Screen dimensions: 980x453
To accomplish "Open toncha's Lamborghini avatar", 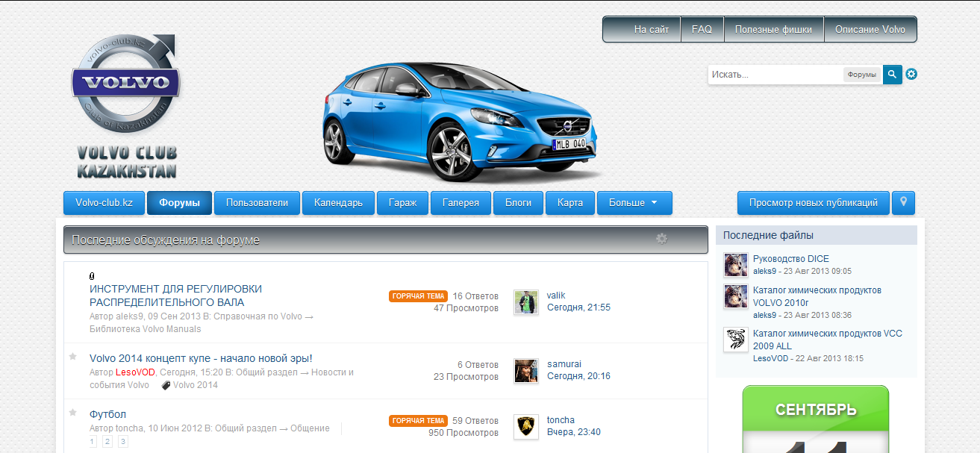I will 526,427.
